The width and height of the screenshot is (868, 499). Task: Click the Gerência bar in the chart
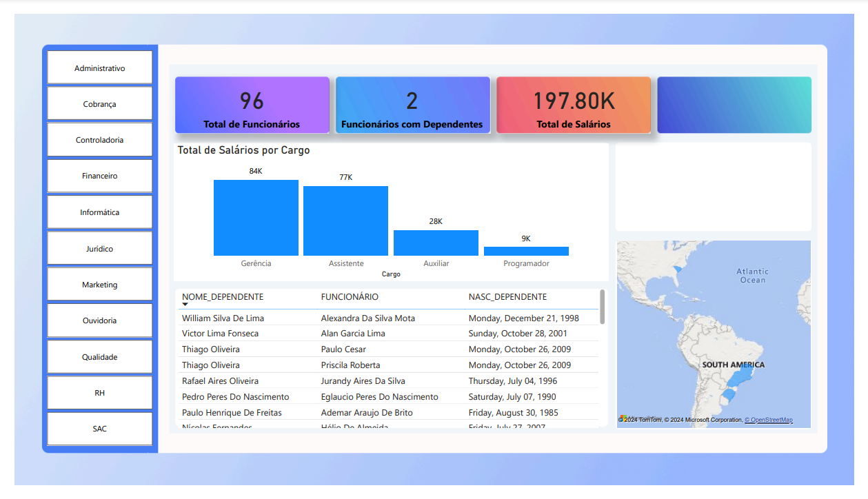point(256,218)
